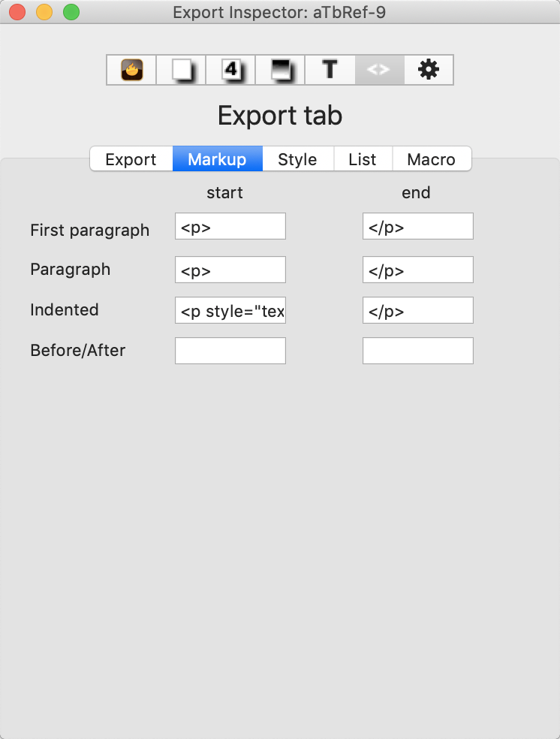
Task: Open the Quickstamp Inspector numbered icon
Action: [230, 69]
